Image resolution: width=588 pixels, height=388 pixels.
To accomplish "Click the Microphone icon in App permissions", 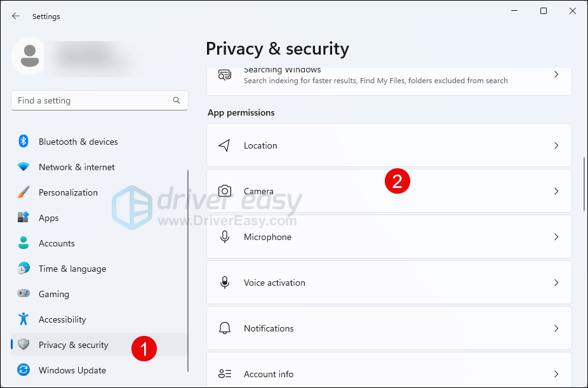I will tap(224, 237).
